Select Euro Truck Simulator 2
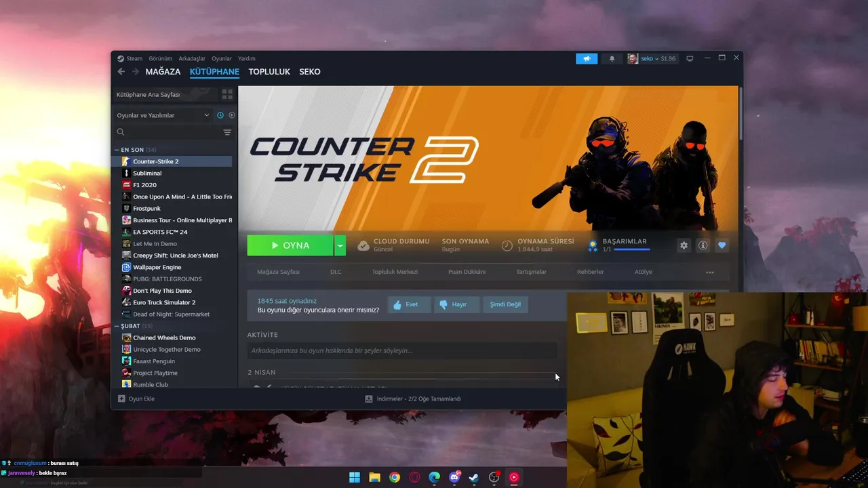The image size is (868, 488). point(172,302)
